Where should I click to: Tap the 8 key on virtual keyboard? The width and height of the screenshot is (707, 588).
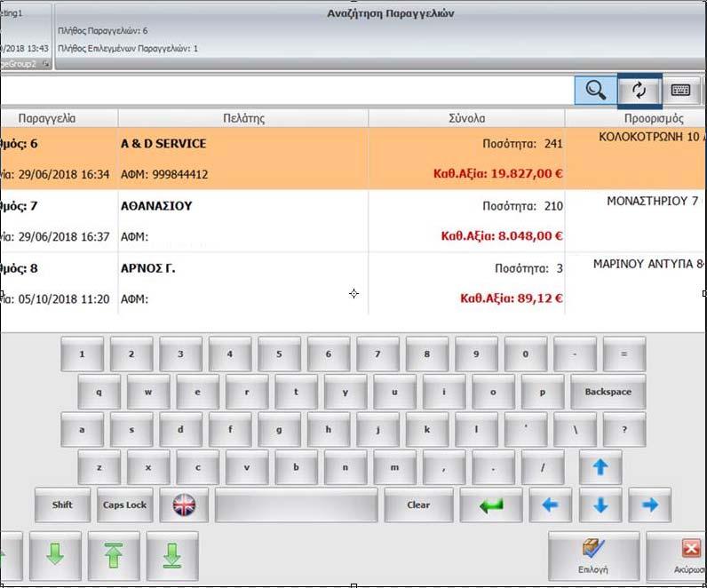427,354
